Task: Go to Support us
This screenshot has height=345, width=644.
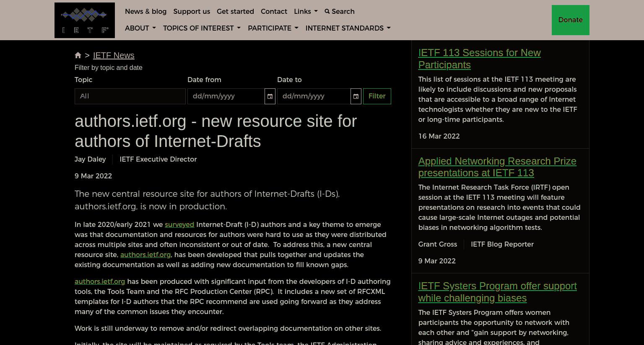Action: click(192, 11)
